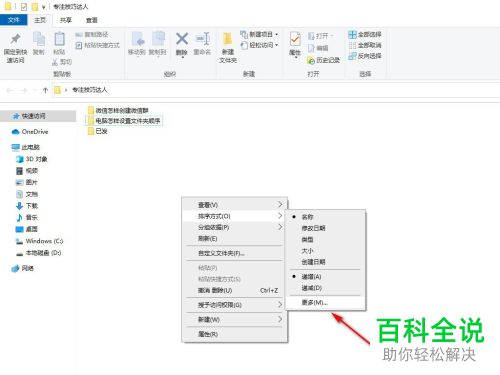Open Music (音乐) in the sidebar
This screenshot has height=375, width=500.
click(27, 217)
